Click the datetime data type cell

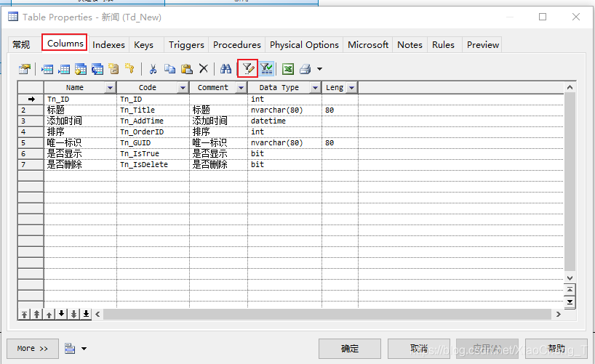(x=284, y=121)
